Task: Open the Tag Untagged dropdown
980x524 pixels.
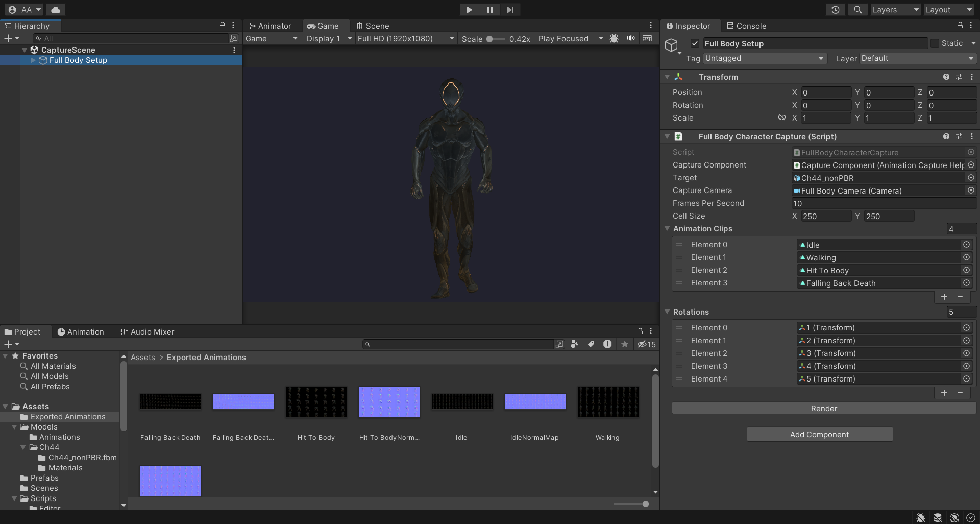Action: (x=765, y=58)
